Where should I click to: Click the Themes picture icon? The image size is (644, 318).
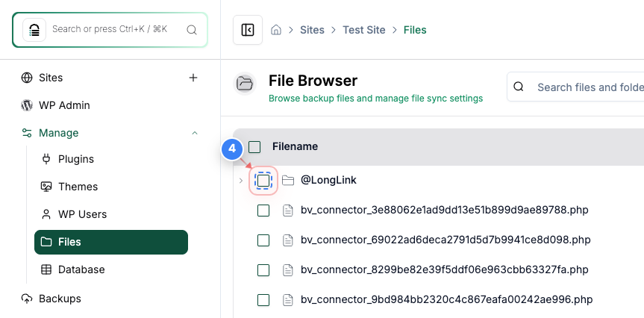coord(46,187)
